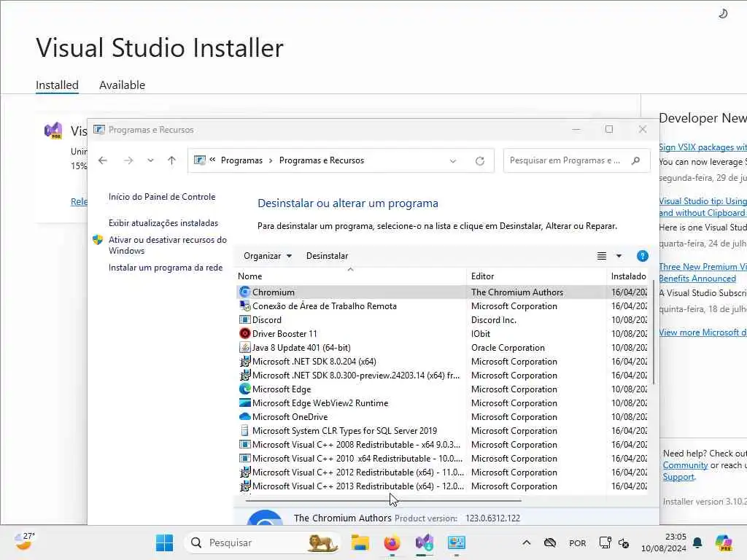This screenshot has width=747, height=560.
Task: Select Driver Booster 11 red icon
Action: pyautogui.click(x=245, y=334)
